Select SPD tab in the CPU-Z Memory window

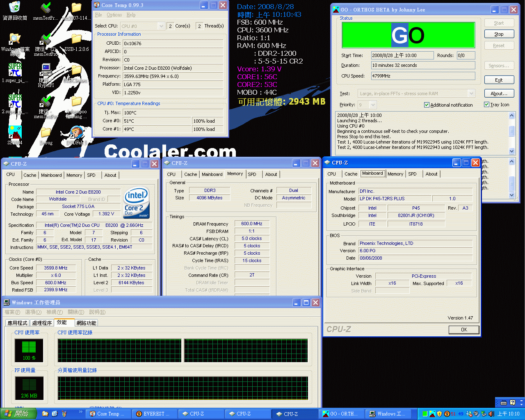click(252, 174)
